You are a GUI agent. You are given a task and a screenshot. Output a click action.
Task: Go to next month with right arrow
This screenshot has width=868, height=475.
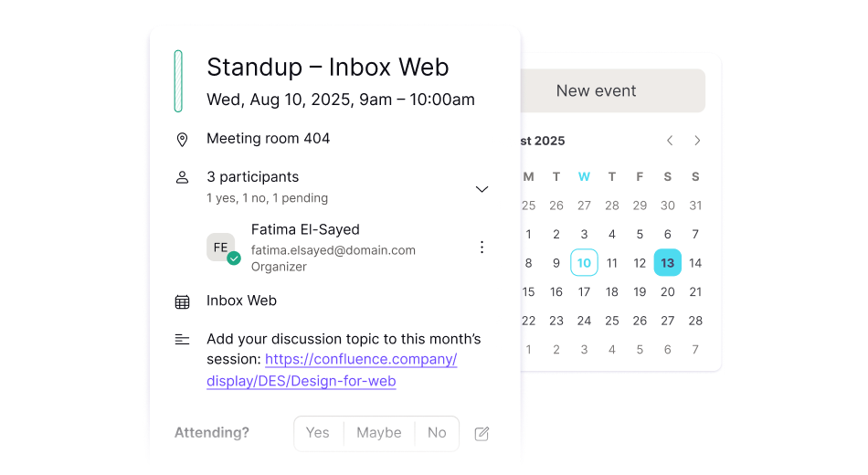(x=697, y=141)
